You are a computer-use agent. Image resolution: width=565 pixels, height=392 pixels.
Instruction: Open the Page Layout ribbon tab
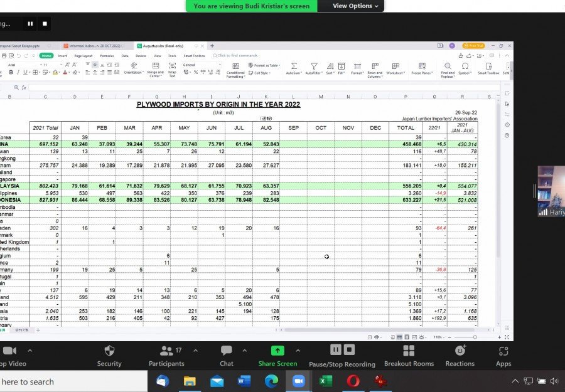coord(83,56)
